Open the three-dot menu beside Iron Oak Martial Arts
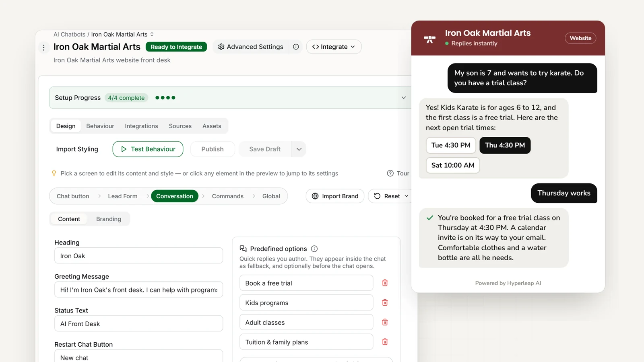644x362 pixels. 44,47
